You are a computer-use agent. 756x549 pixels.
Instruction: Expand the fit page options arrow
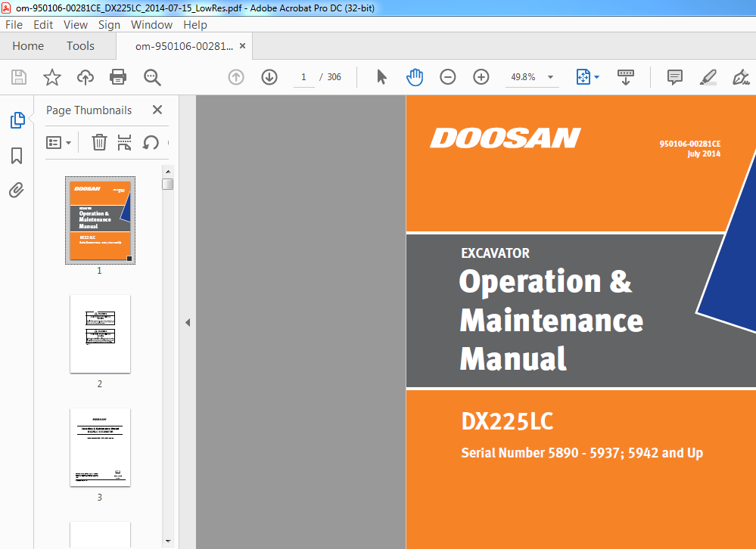pos(597,77)
